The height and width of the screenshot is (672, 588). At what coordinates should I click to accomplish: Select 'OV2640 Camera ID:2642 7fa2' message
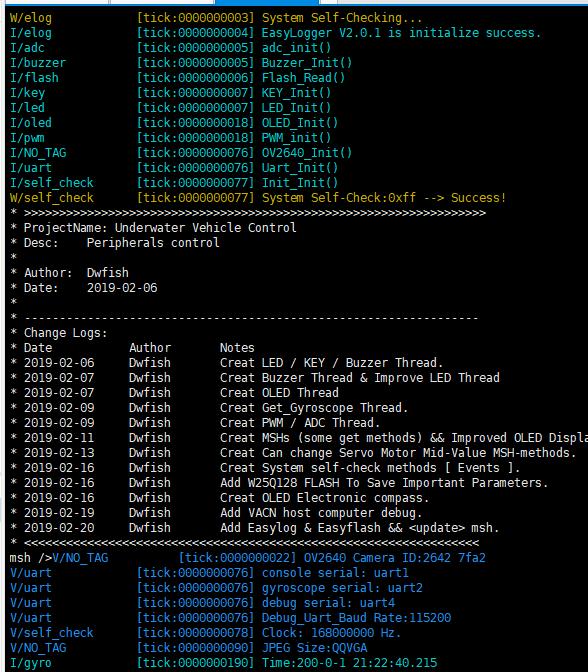pyautogui.click(x=395, y=558)
